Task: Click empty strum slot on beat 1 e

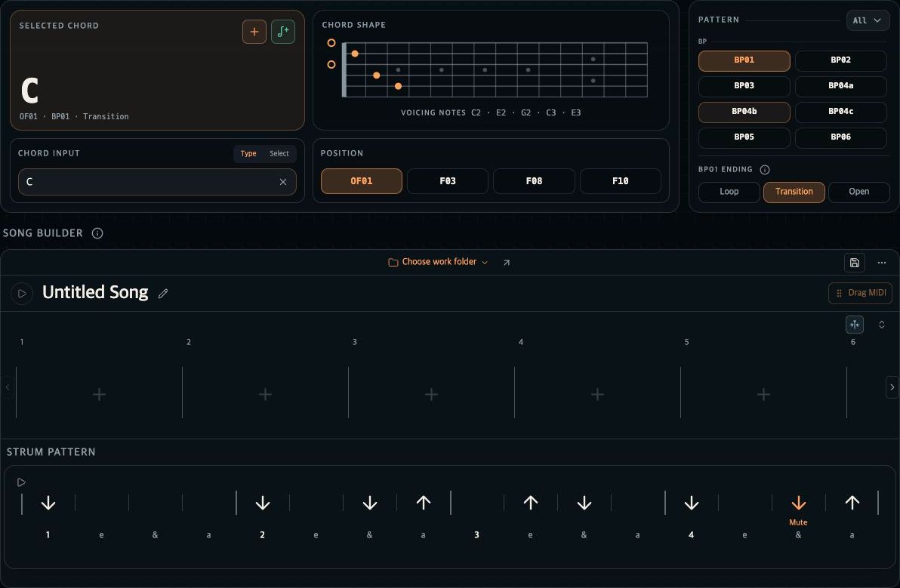Action: (x=102, y=503)
